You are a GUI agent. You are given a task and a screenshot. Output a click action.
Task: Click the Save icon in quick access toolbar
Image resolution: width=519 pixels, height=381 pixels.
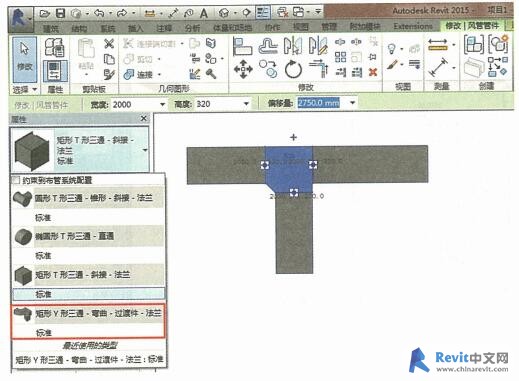click(x=60, y=13)
